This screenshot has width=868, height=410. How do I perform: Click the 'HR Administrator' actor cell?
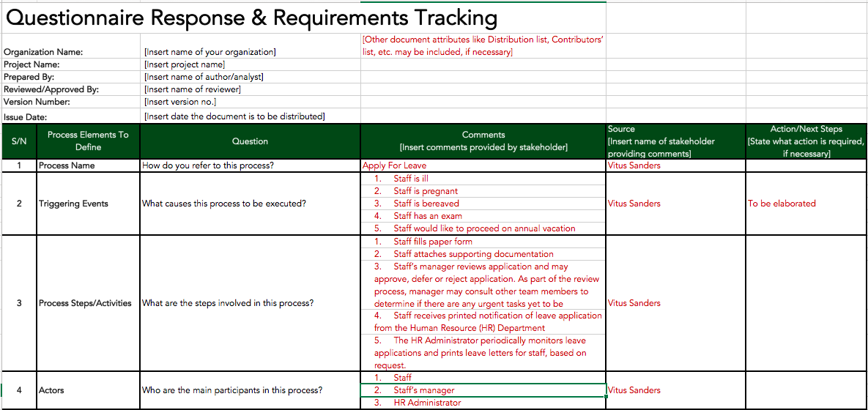tap(483, 403)
